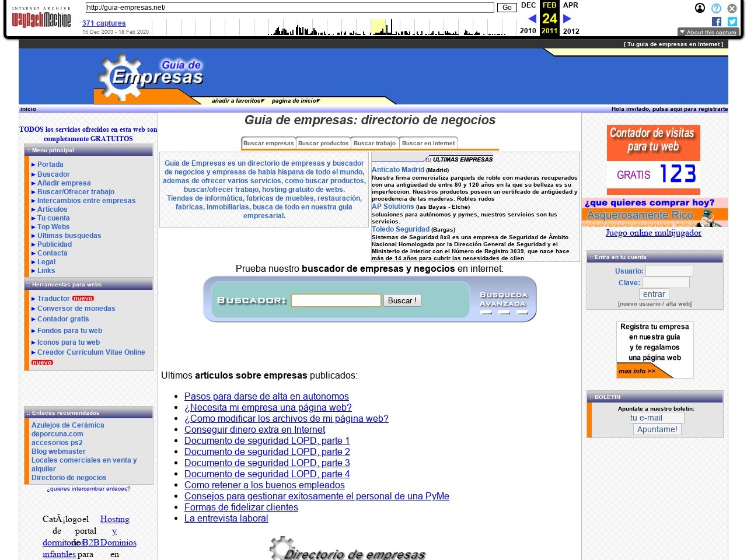Click the 2010 year in capture timeline
747x560 pixels.
pyautogui.click(x=528, y=31)
